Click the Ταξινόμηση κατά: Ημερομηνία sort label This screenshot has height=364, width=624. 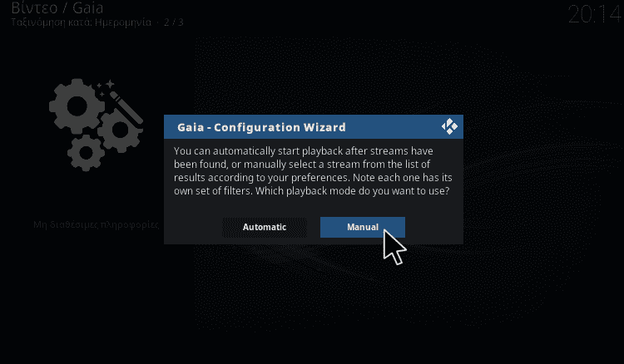[x=82, y=22]
